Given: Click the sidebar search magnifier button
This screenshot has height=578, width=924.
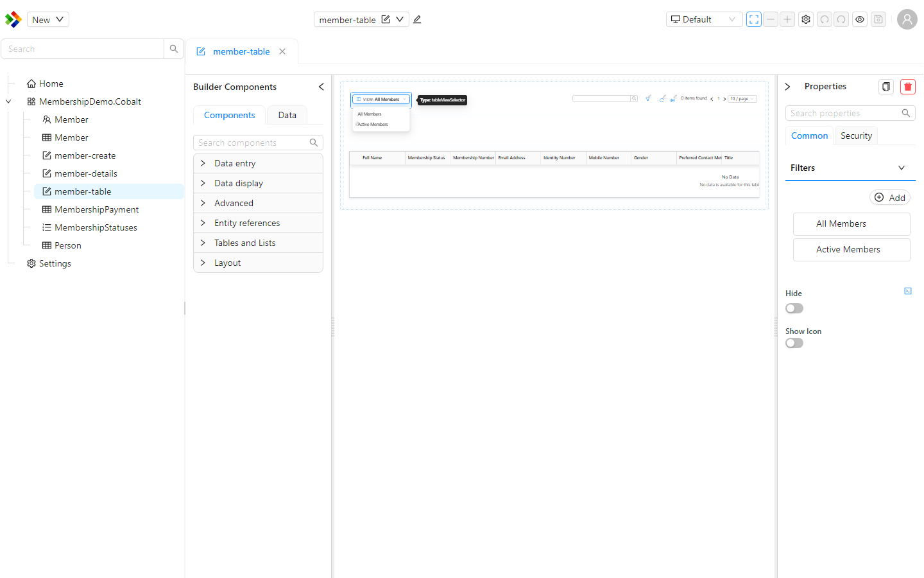Looking at the screenshot, I should 174,49.
